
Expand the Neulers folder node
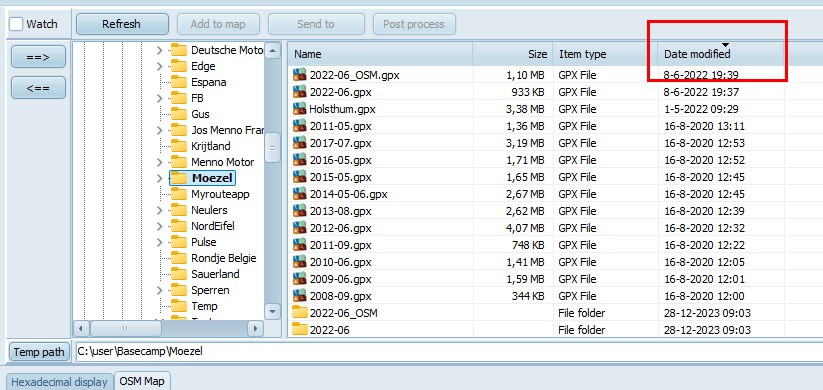click(x=160, y=210)
